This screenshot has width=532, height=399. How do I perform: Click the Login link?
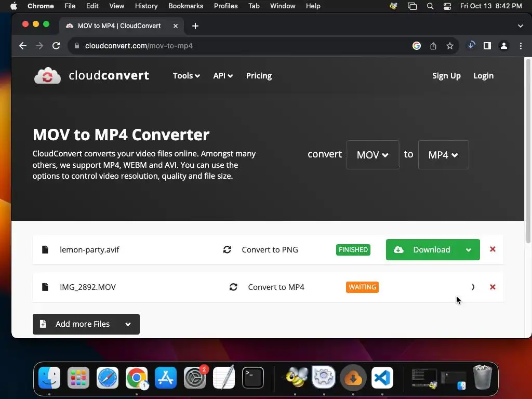click(483, 76)
